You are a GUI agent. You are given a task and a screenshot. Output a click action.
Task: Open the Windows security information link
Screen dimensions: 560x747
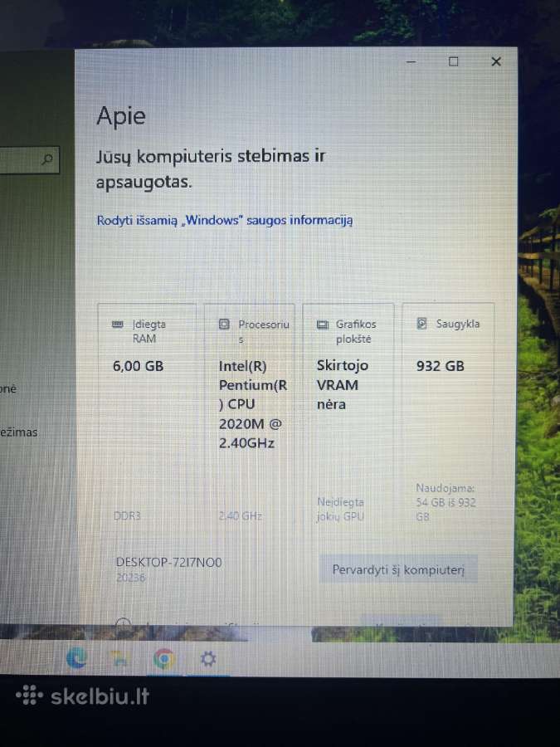(x=225, y=221)
